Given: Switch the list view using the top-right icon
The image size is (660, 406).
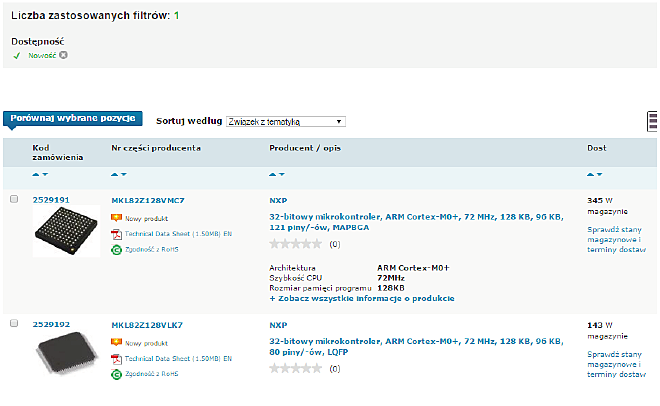Looking at the screenshot, I should 653,121.
